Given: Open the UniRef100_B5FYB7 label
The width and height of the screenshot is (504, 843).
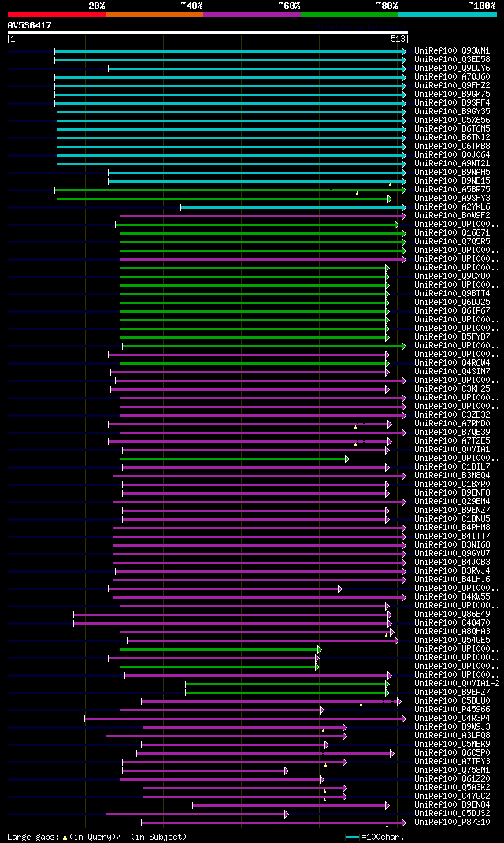Looking at the screenshot, I should click(452, 337).
